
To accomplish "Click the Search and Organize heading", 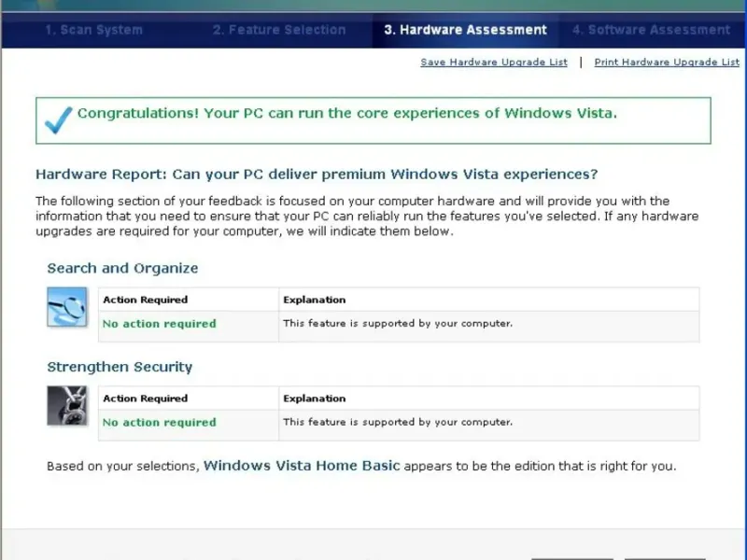I will pos(122,268).
